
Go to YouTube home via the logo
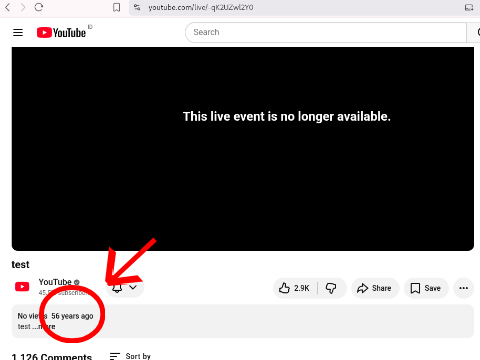click(61, 32)
